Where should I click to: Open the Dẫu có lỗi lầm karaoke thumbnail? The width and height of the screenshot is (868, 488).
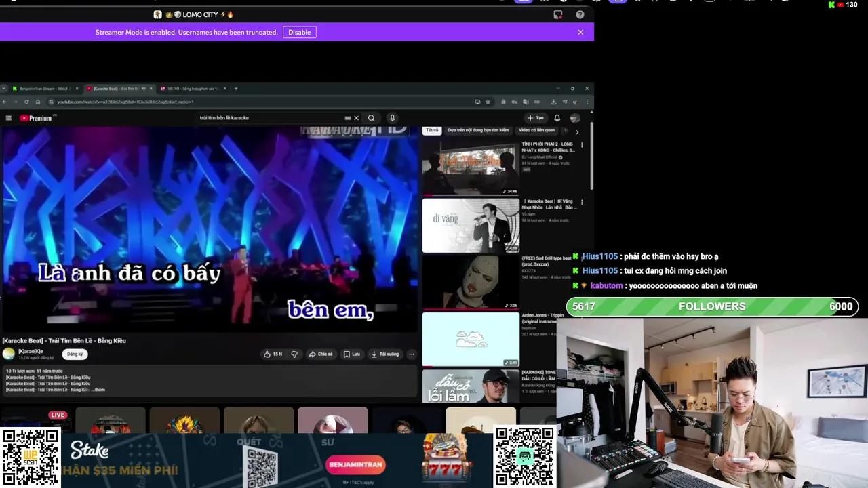tap(471, 386)
